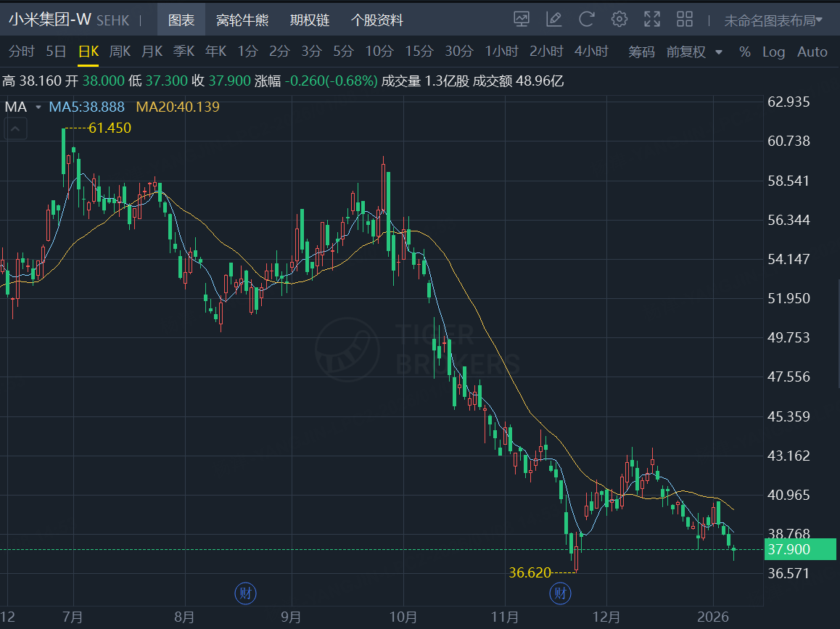This screenshot has height=629, width=840.
Task: Click the earnings 财 marker near September
Action: 245,593
